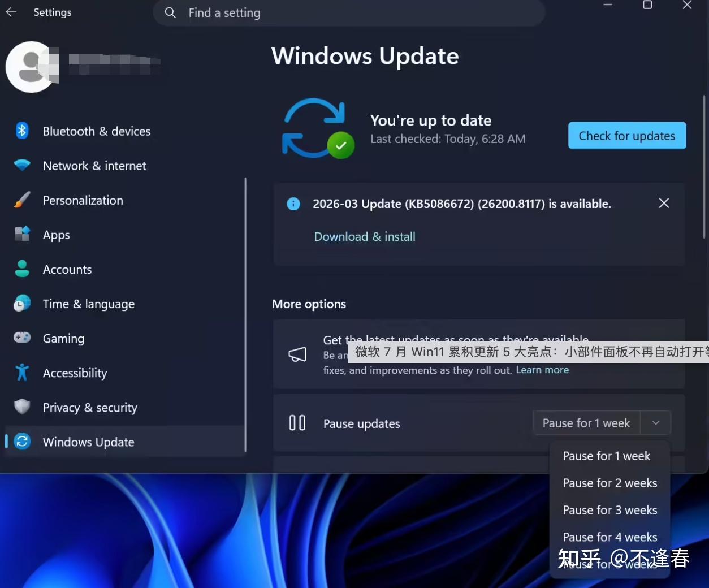Choose Pause for 2 weeks

pos(609,483)
